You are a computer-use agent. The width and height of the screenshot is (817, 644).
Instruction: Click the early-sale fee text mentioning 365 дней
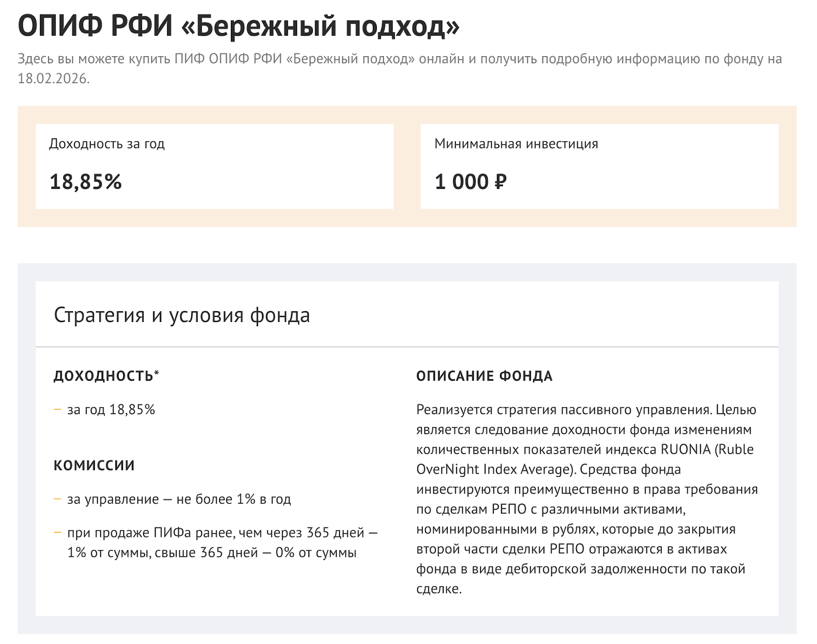pos(222,542)
